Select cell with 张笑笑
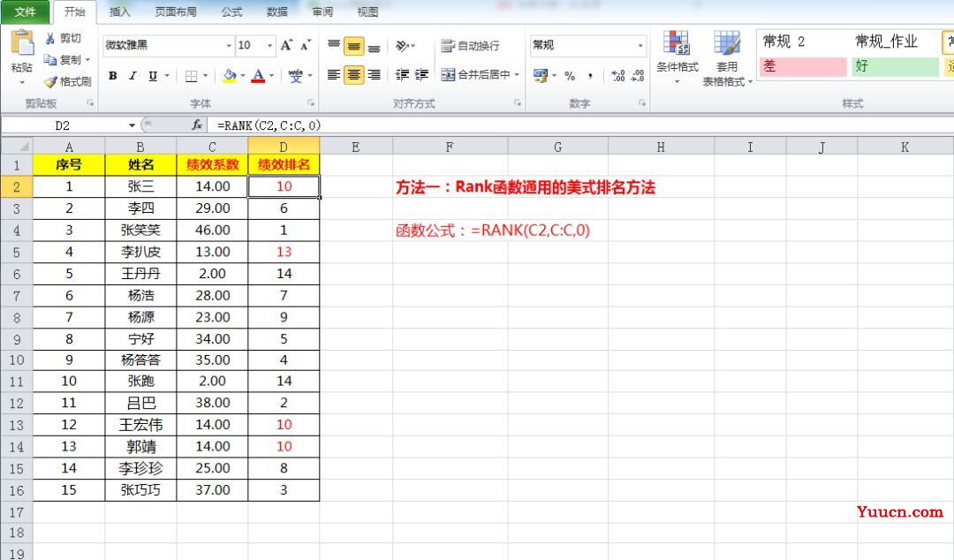This screenshot has width=954, height=560. click(x=140, y=230)
